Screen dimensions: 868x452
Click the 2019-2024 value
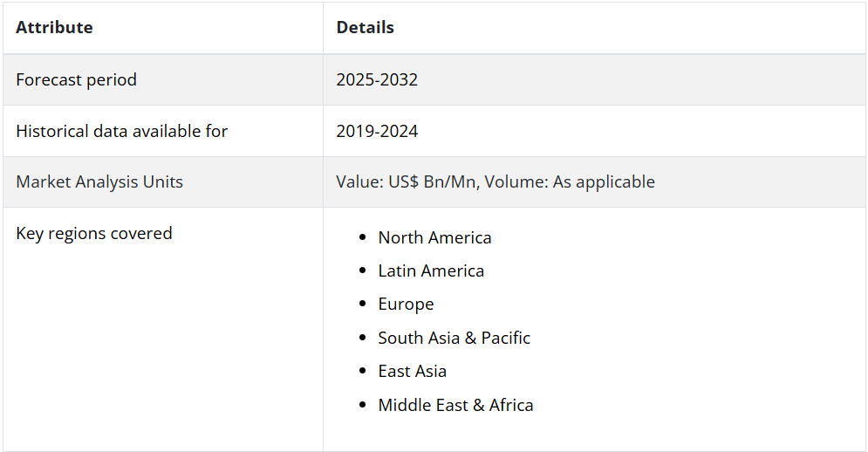(377, 131)
